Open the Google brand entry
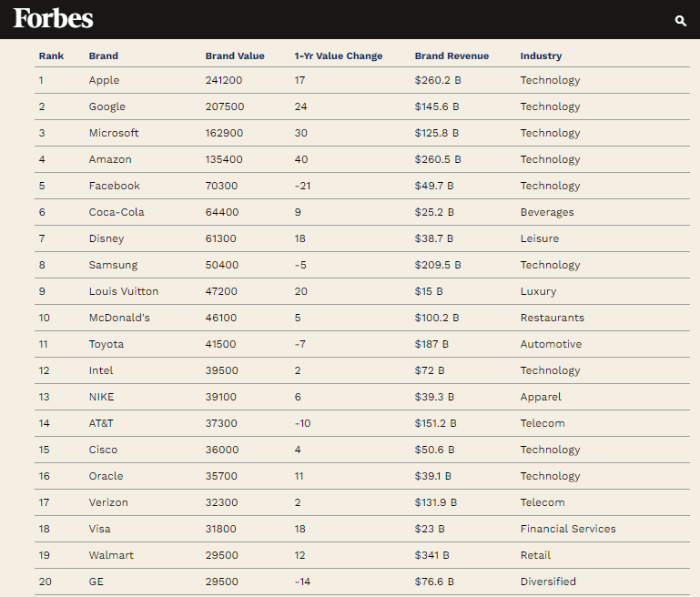 [x=107, y=106]
